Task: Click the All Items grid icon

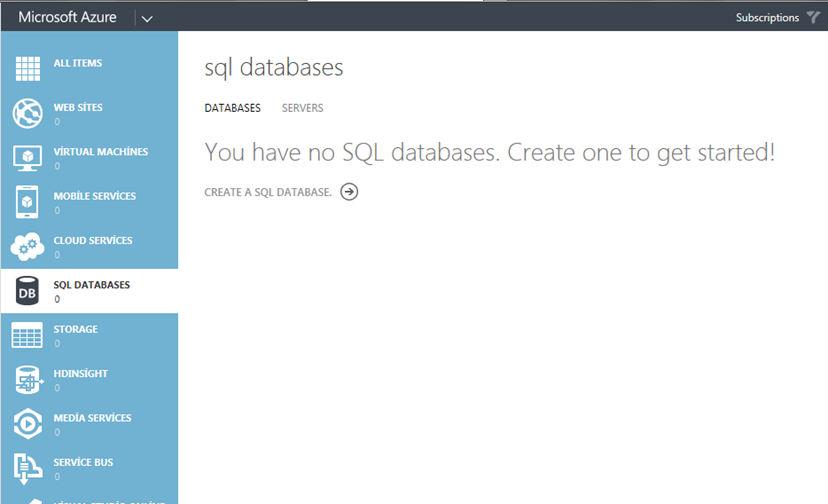Action: click(x=27, y=69)
